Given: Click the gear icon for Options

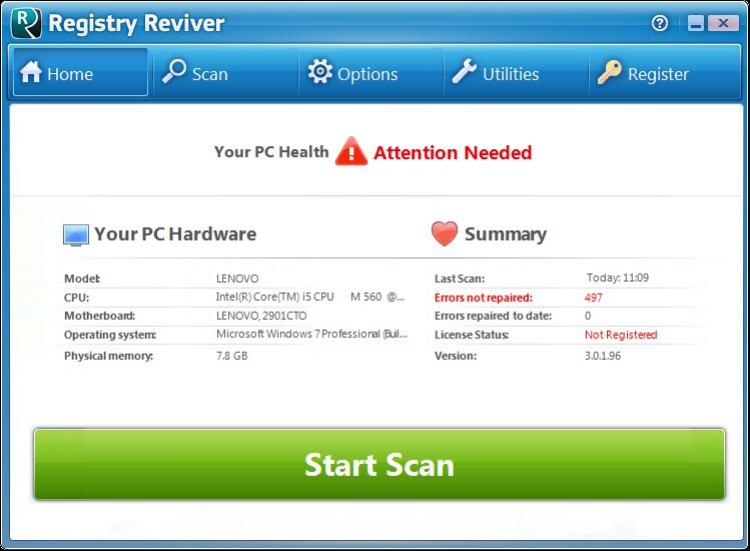Looking at the screenshot, I should point(320,72).
